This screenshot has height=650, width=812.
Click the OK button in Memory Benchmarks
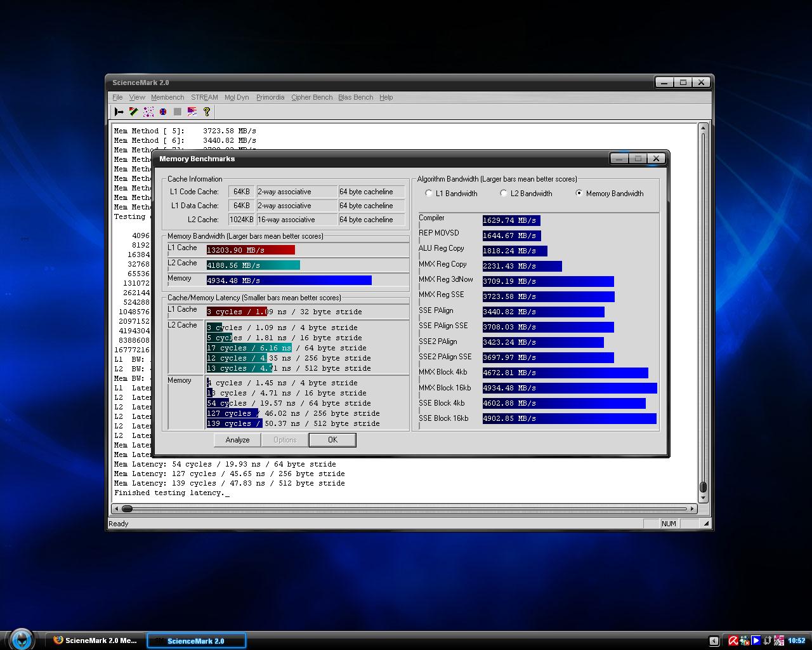tap(332, 440)
